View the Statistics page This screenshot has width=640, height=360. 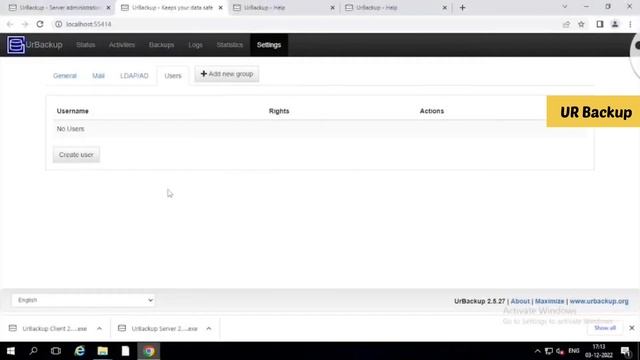pyautogui.click(x=230, y=45)
